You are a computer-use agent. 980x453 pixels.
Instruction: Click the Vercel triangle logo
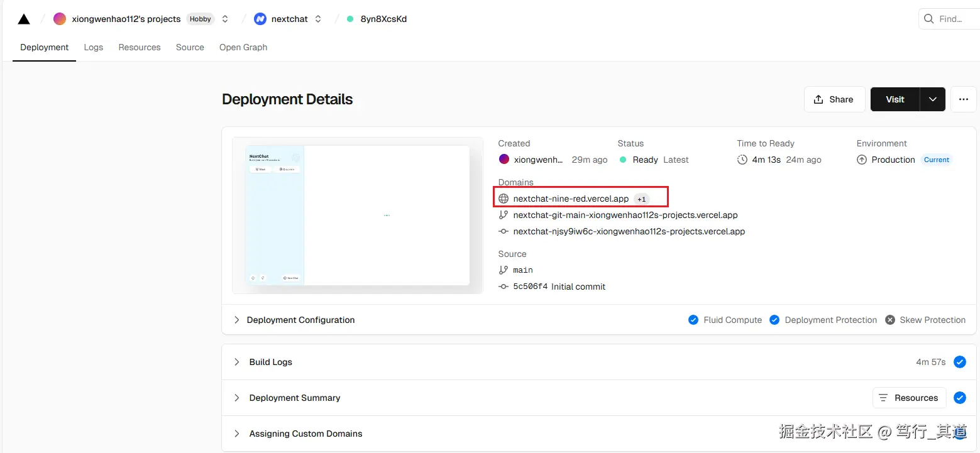click(24, 19)
